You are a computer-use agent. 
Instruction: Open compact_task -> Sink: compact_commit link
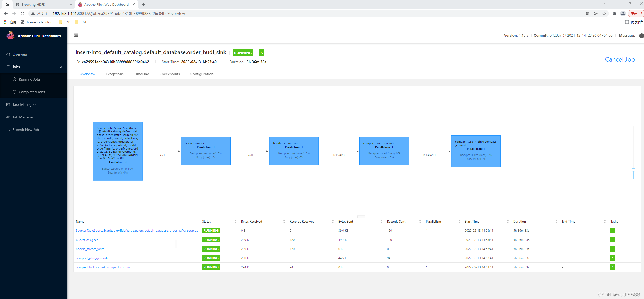click(x=103, y=267)
